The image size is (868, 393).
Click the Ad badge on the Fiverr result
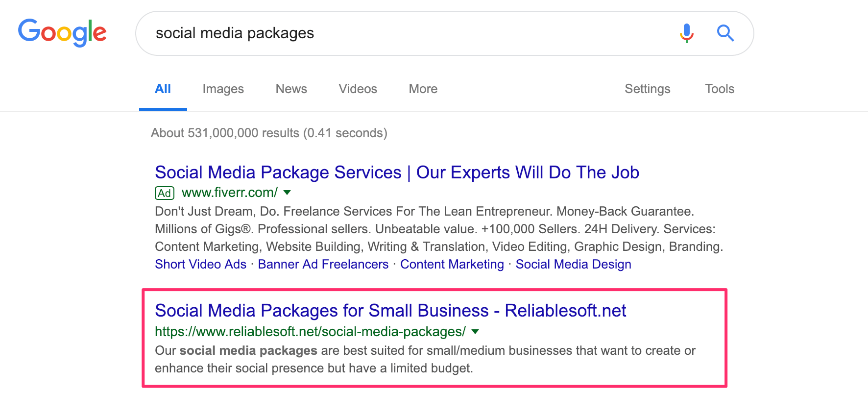tap(165, 193)
